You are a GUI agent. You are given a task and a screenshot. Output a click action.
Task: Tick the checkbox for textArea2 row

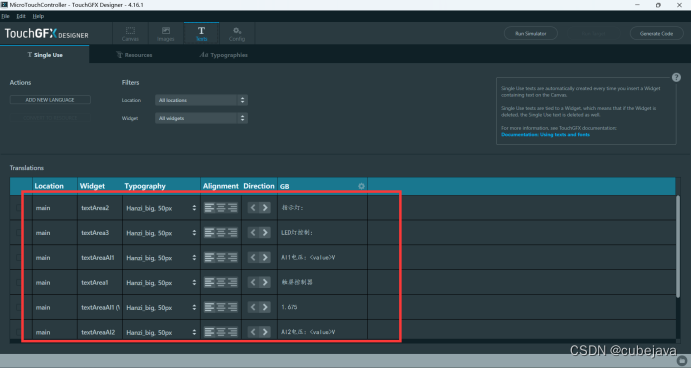[18, 207]
